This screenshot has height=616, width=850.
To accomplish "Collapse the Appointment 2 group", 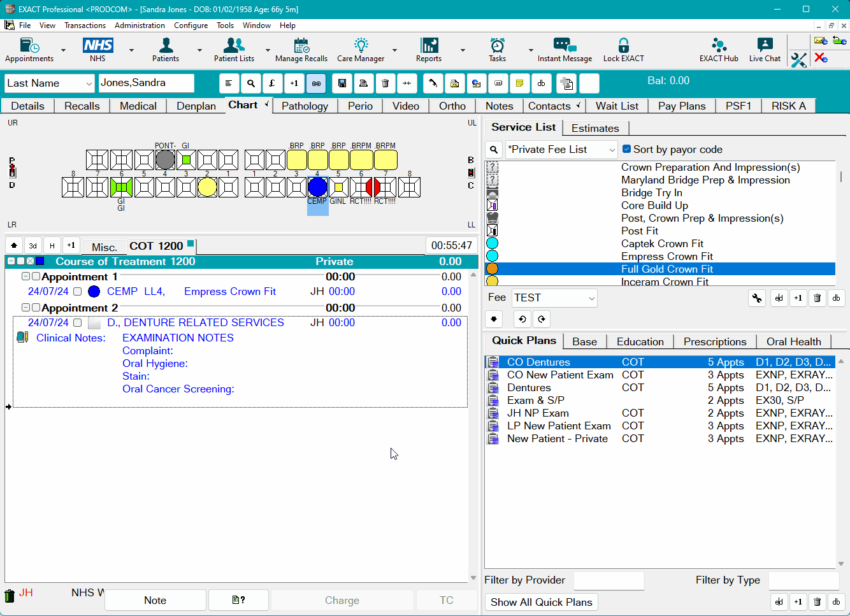I will (x=25, y=308).
